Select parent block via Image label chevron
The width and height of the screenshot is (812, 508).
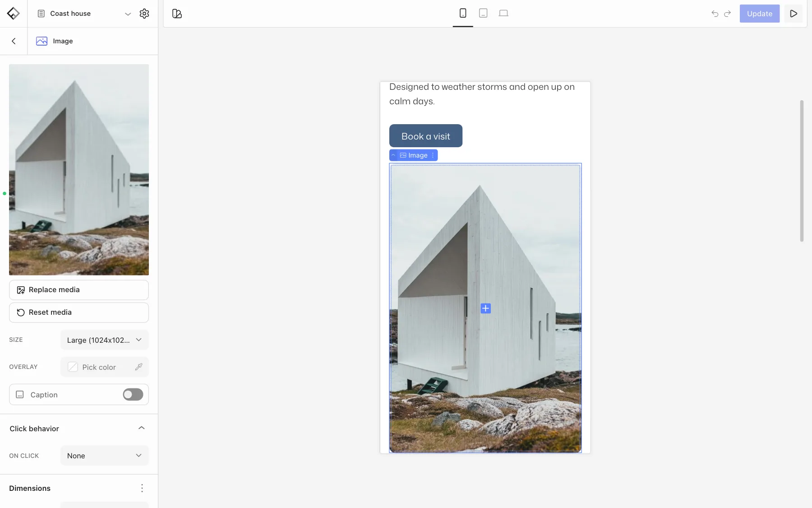[x=393, y=155]
